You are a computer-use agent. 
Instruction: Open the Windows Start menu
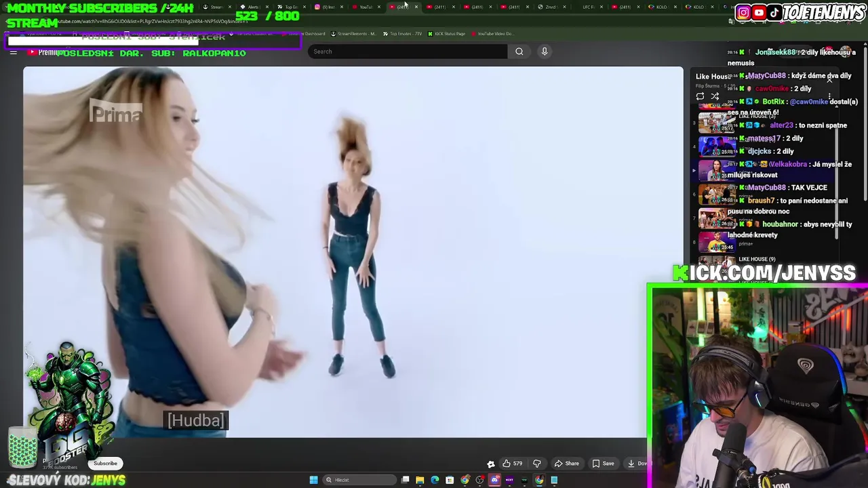[x=313, y=480]
